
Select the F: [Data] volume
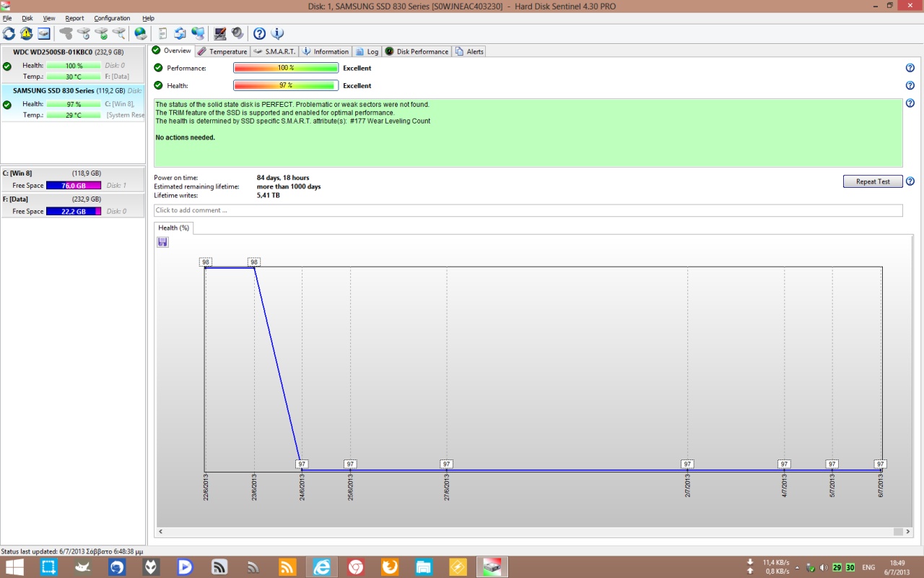pos(73,205)
